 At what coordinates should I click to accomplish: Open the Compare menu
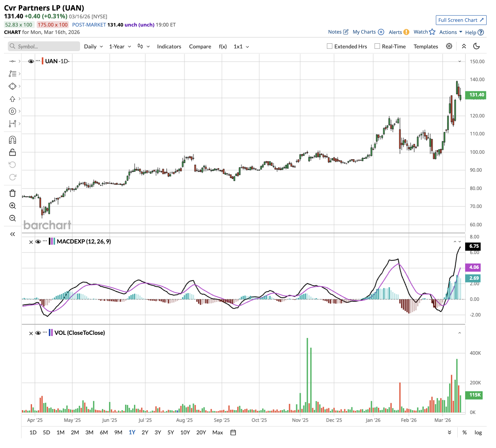click(200, 46)
